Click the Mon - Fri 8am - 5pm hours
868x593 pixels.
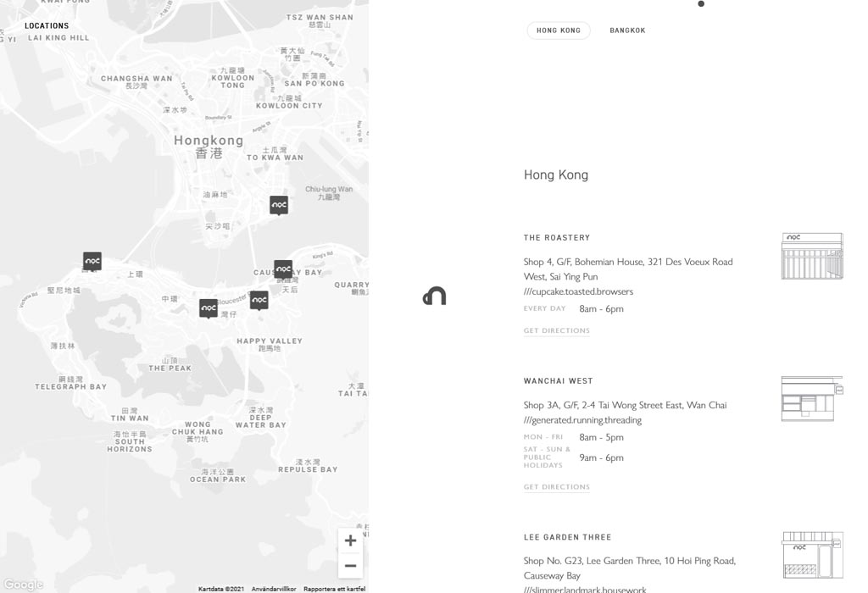tap(601, 437)
